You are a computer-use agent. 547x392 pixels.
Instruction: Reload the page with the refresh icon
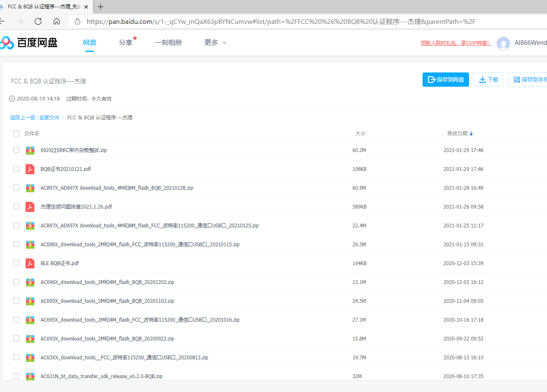click(x=38, y=21)
